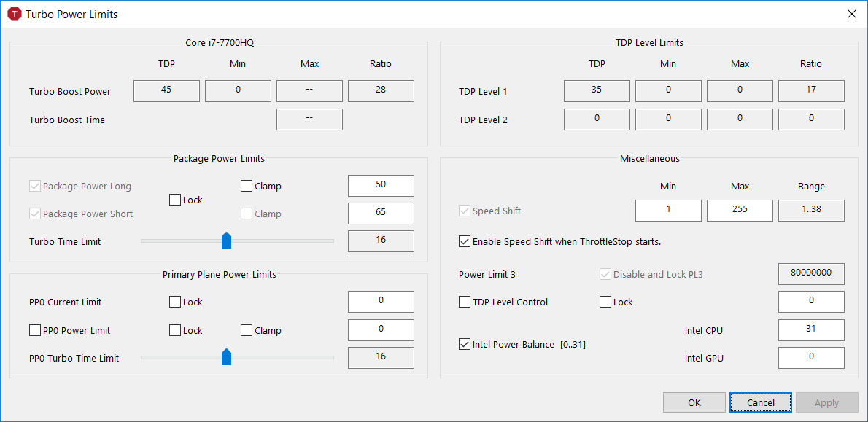The image size is (868, 422).
Task: Click the Turbo Boost Time Max field
Action: [x=309, y=120]
